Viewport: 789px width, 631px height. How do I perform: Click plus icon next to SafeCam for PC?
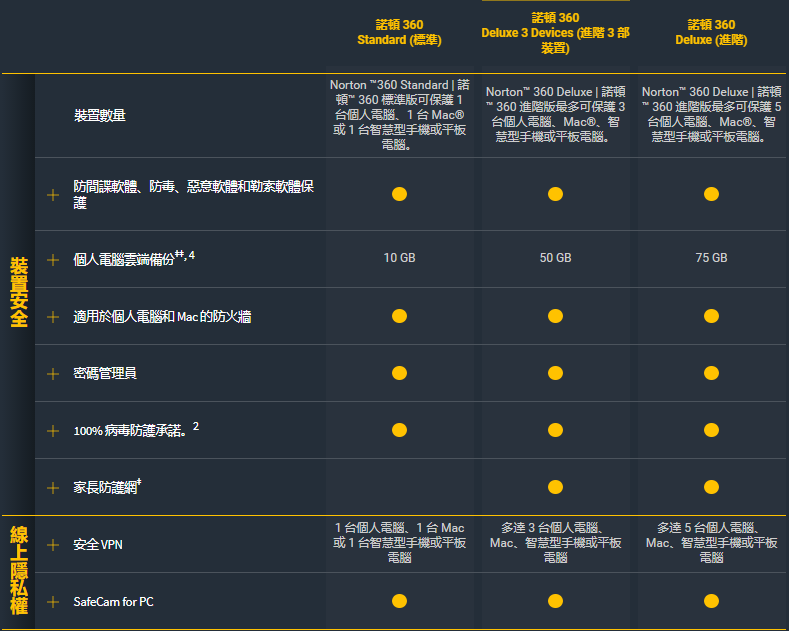(53, 602)
